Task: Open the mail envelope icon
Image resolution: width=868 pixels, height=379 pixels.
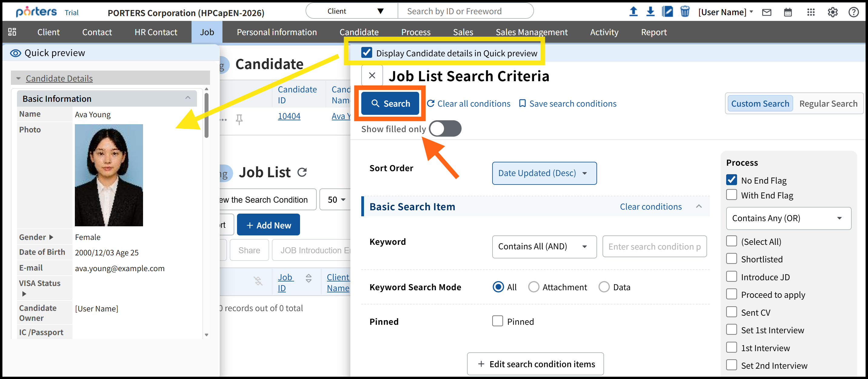Action: coord(766,12)
